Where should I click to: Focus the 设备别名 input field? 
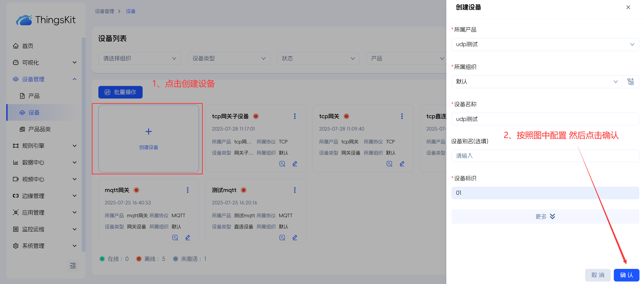click(x=545, y=156)
